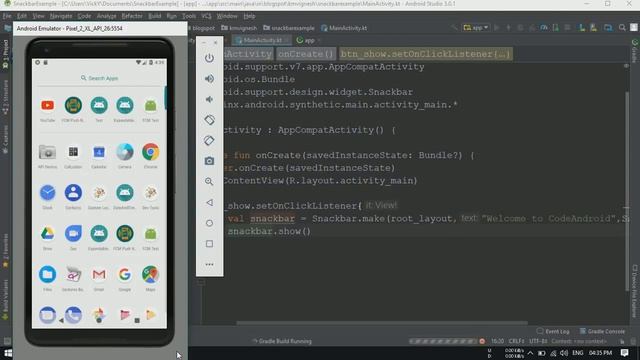This screenshot has height=360, width=640.
Task: Click the emulator Overview square button
Action: pyautogui.click(x=209, y=244)
